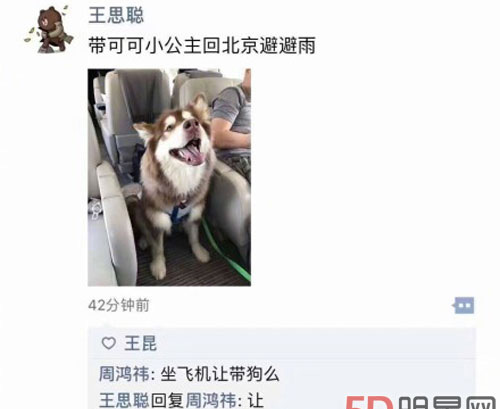Viewport: 500px width, 409px height.
Task: Open 王思聪's profile from the post header name
Action: (x=116, y=15)
